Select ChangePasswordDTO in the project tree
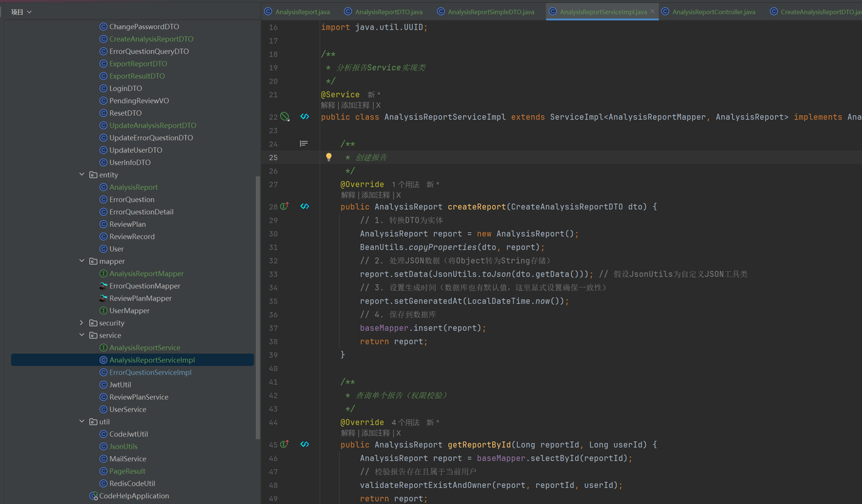 click(x=144, y=27)
